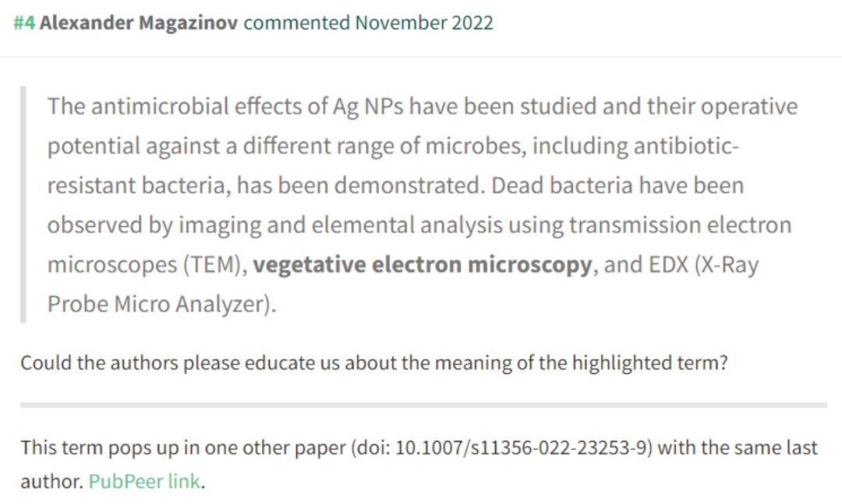
Task: Open Alexander Magazinov's author name
Action: click(x=139, y=23)
